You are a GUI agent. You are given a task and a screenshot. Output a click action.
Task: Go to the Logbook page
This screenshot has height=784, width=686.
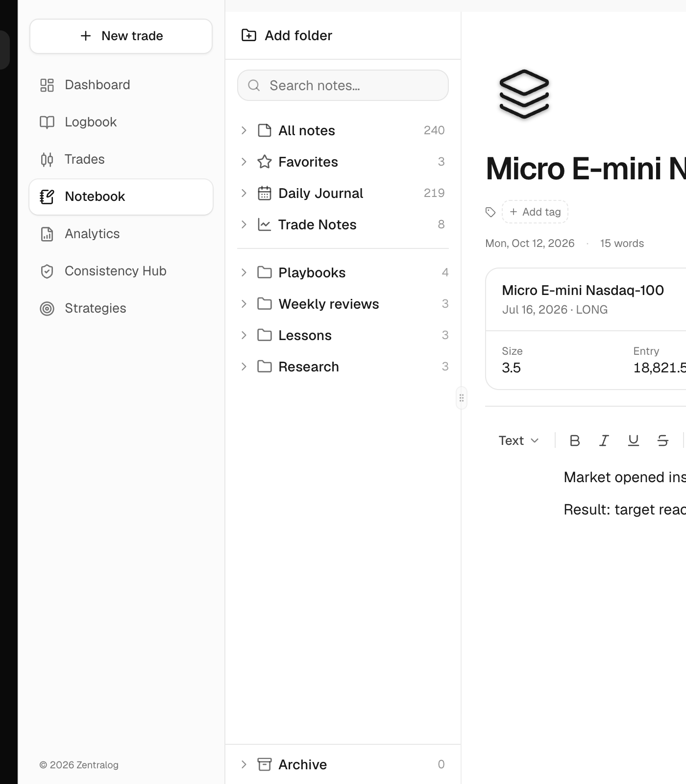point(121,122)
